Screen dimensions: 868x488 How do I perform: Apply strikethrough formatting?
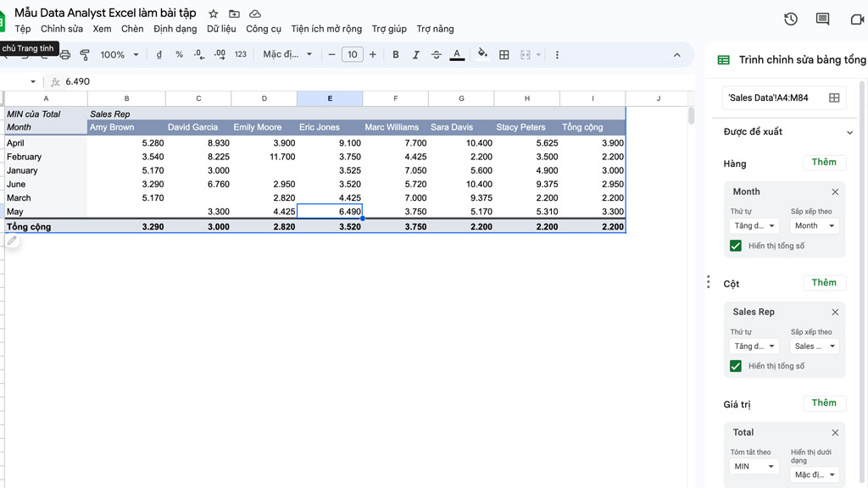(x=437, y=54)
